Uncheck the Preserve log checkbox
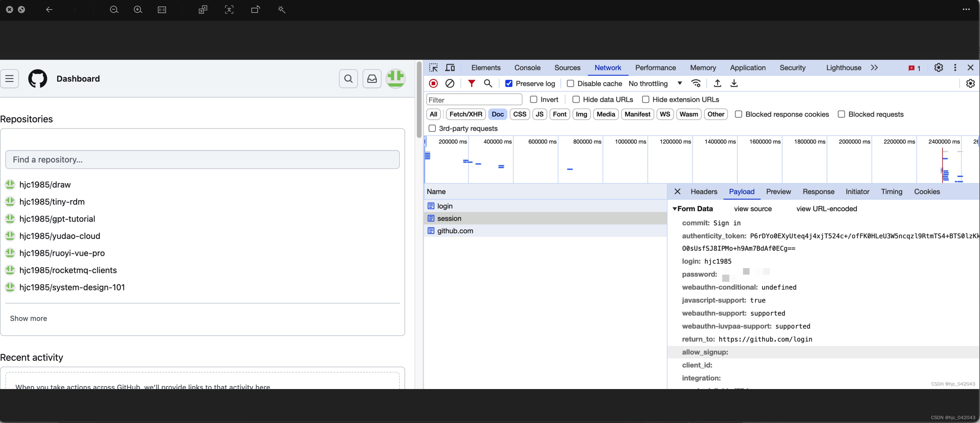Image resolution: width=980 pixels, height=423 pixels. (x=509, y=83)
